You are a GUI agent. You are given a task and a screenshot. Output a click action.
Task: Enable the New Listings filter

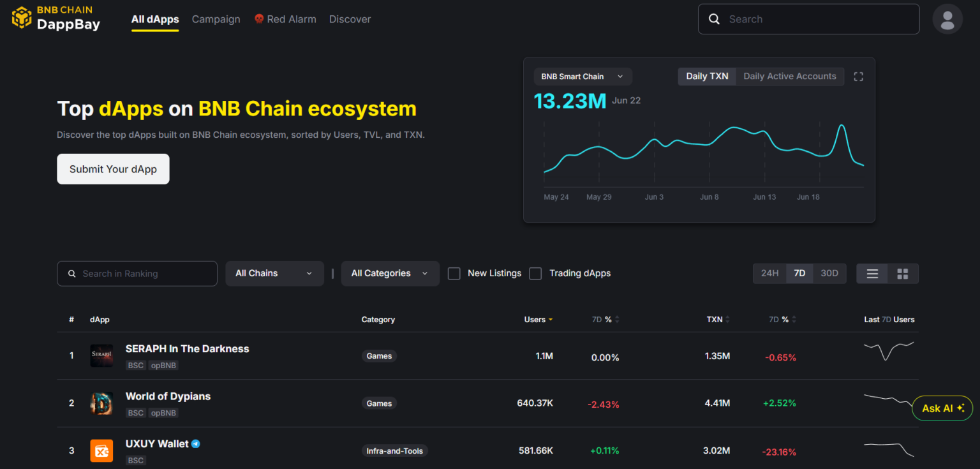[454, 273]
